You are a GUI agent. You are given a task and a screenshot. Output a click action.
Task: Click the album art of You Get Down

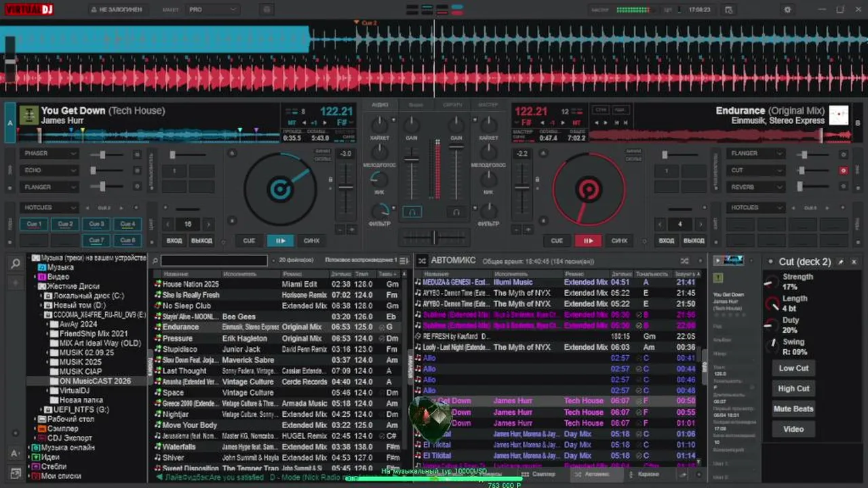(28, 115)
